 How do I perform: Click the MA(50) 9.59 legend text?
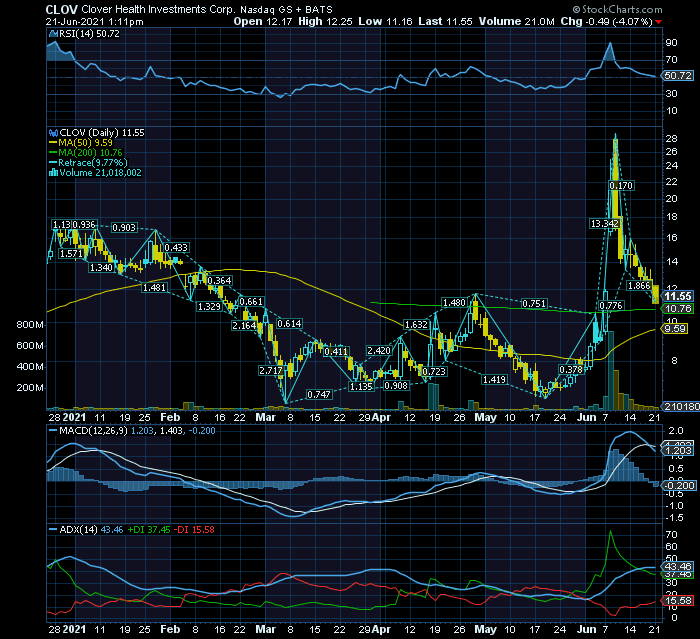tap(85, 143)
